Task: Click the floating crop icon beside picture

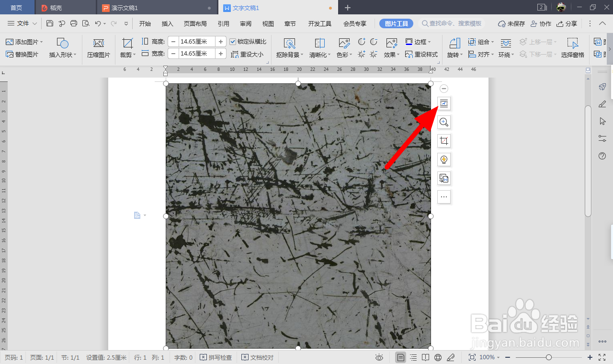Action: click(x=444, y=141)
